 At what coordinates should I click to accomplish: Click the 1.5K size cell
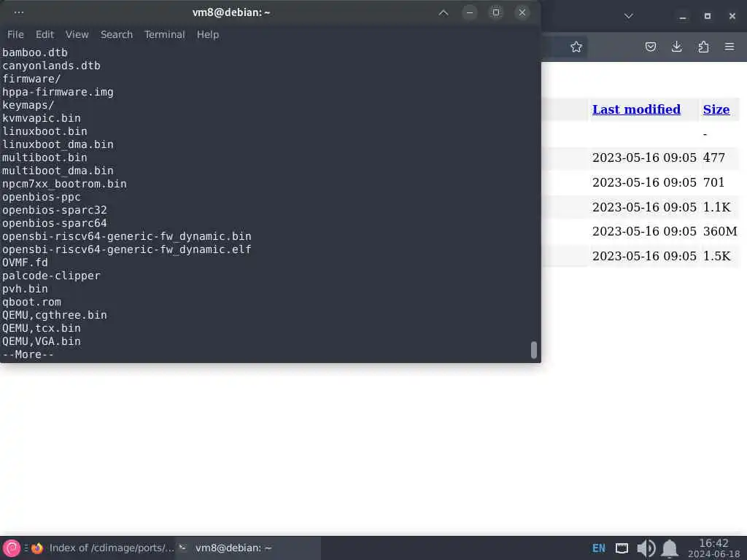pyautogui.click(x=716, y=256)
